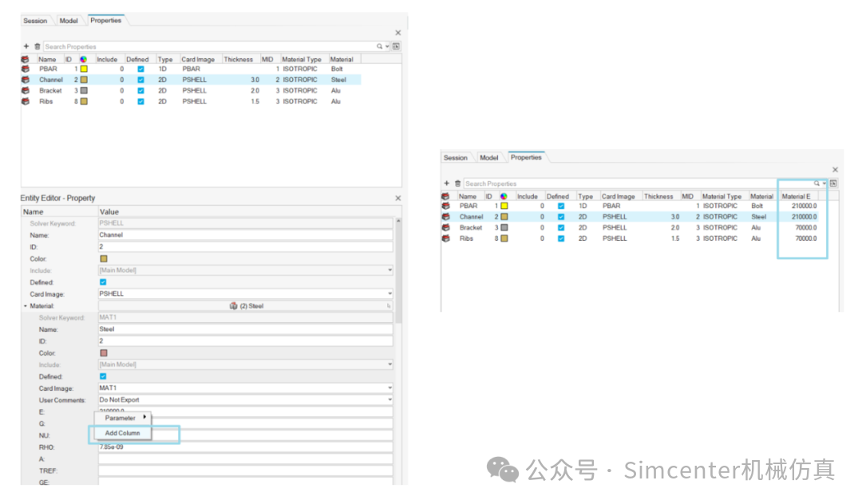Click the color wheel column header in the Material E browser
862x504 pixels.
[504, 196]
